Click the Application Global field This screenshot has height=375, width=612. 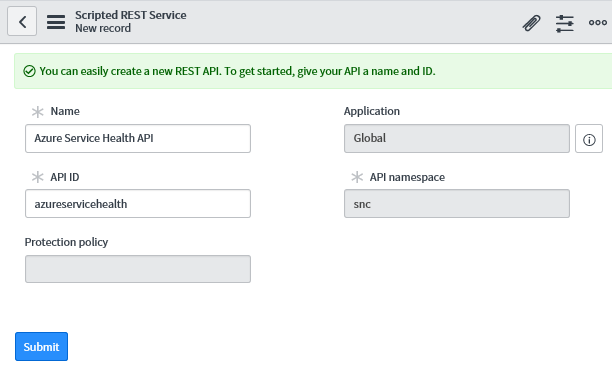pos(457,139)
